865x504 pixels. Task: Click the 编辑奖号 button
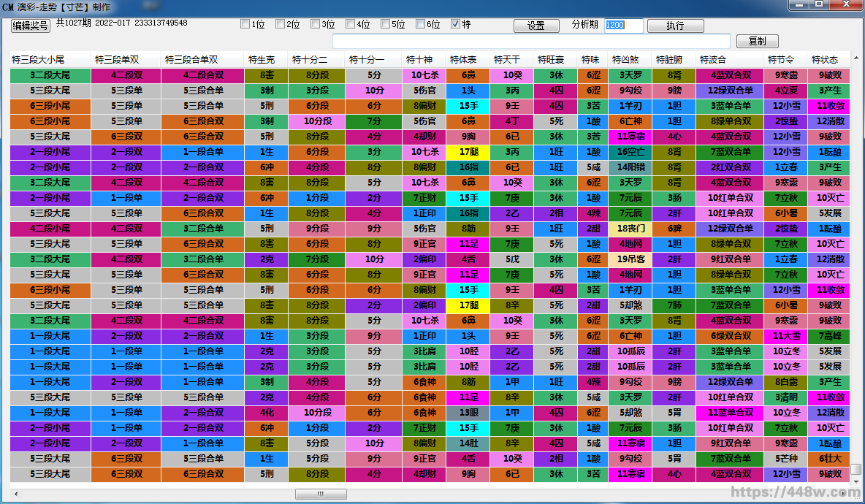[x=30, y=26]
